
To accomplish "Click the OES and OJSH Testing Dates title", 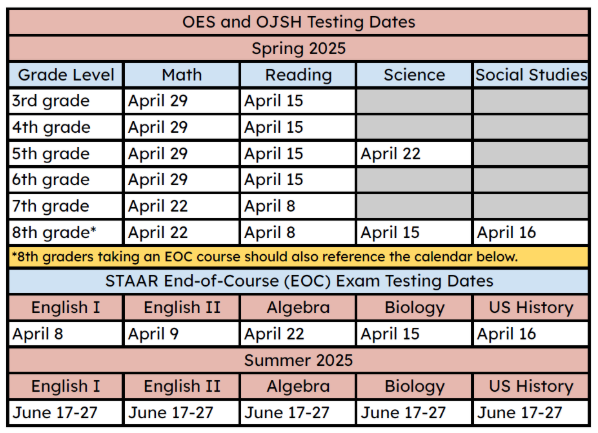I will (x=299, y=22).
